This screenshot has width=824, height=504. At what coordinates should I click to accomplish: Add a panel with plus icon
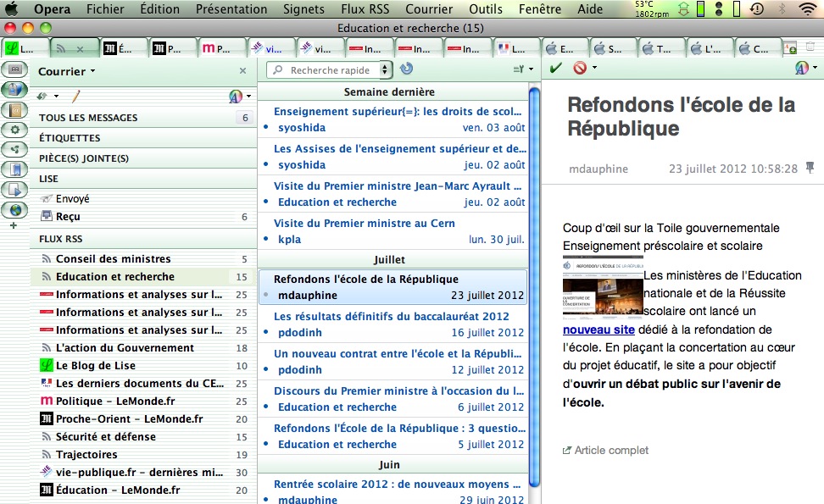coord(14,226)
